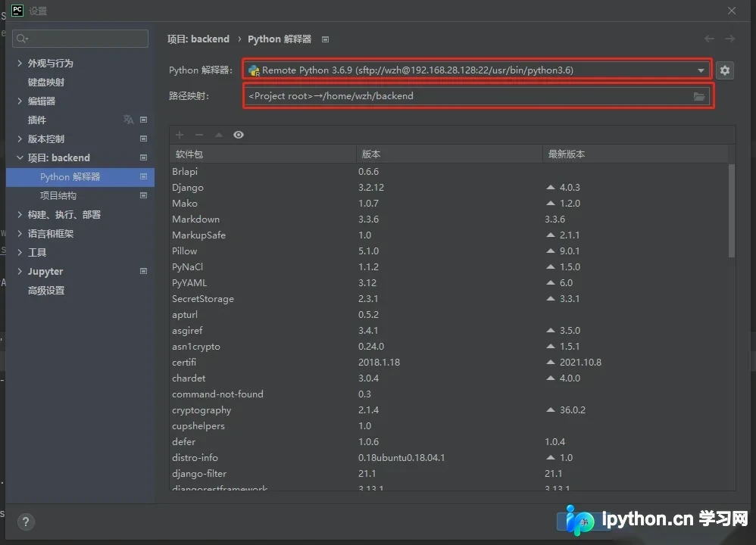Image resolution: width=756 pixels, height=545 pixels.
Task: Click version 3.0.4 of chardet
Action: click(x=368, y=378)
